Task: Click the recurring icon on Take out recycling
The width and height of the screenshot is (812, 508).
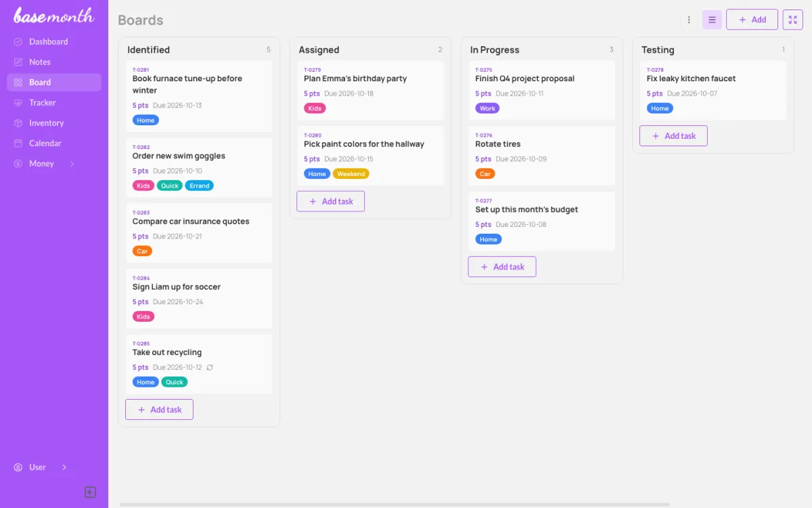Action: (x=210, y=367)
